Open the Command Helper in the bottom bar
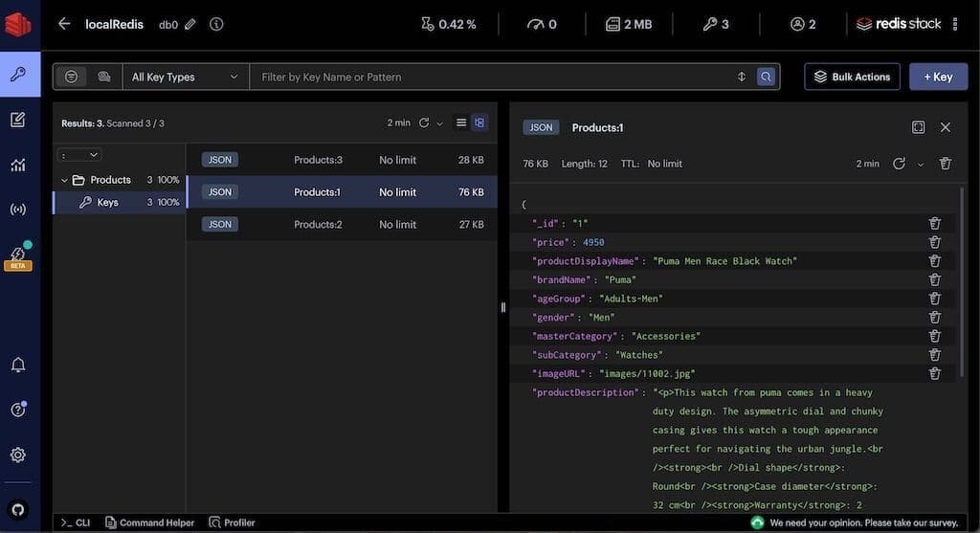The height and width of the screenshot is (533, 980). pos(149,522)
